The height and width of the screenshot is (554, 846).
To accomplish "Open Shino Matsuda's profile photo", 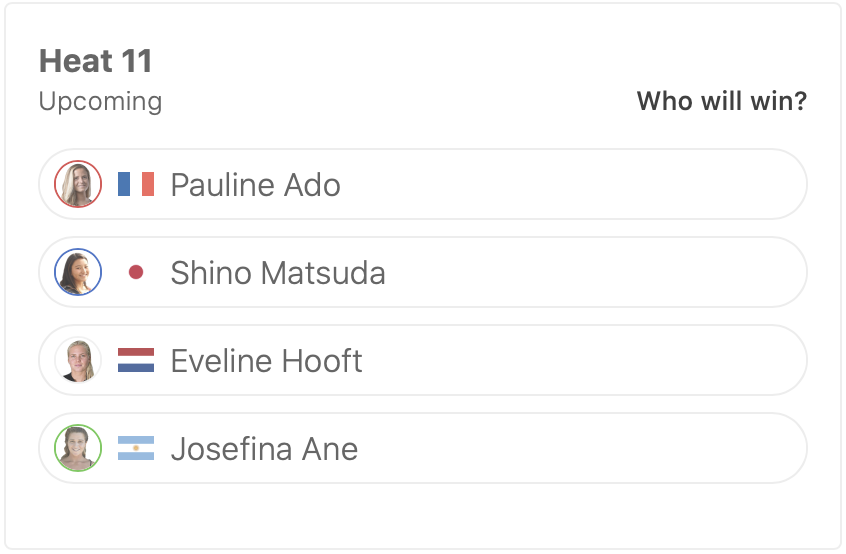I will 78,272.
